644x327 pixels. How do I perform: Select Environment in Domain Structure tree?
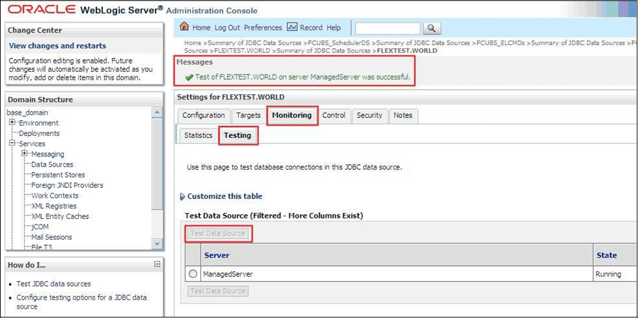(39, 123)
